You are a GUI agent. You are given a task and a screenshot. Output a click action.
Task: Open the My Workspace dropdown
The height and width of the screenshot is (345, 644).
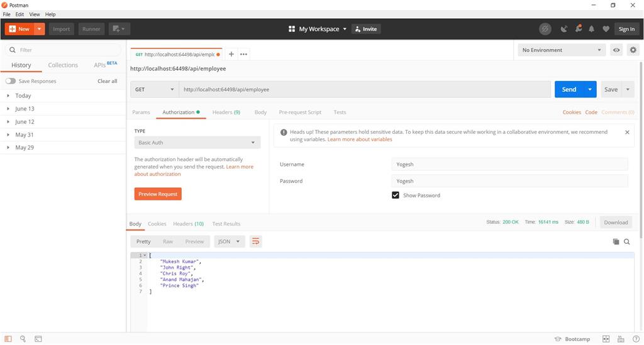318,29
